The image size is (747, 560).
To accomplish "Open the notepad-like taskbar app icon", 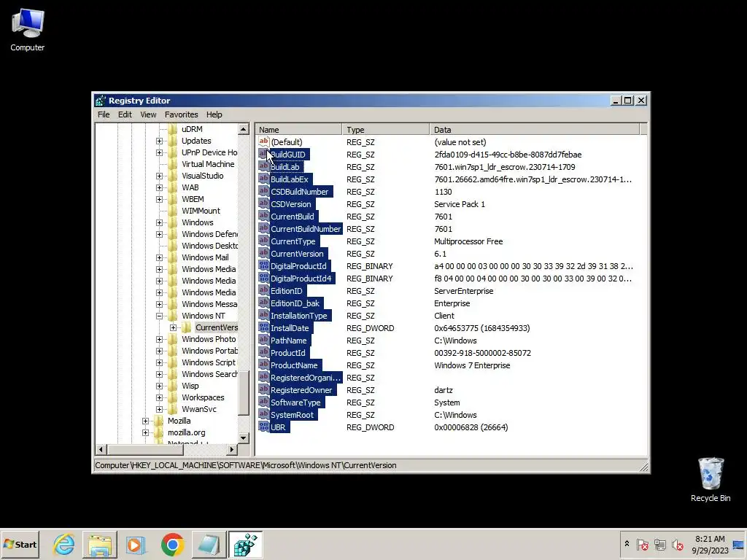I will pyautogui.click(x=209, y=544).
